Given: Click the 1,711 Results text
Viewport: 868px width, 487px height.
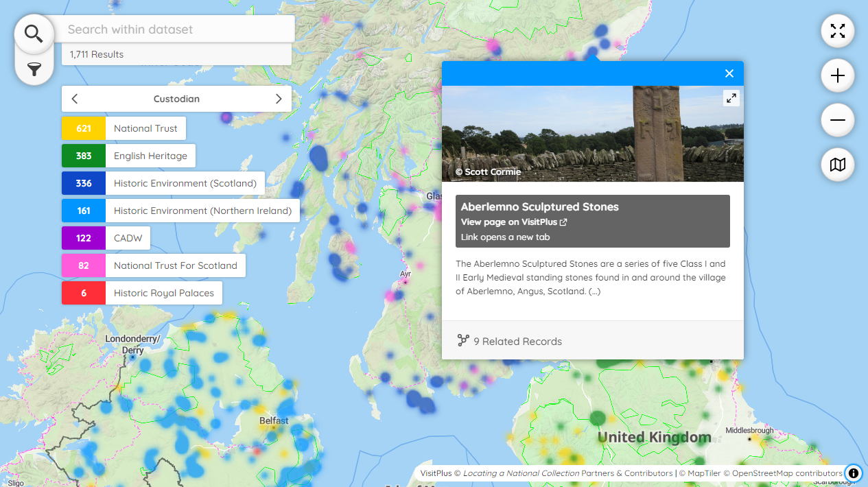Looking at the screenshot, I should click(97, 54).
